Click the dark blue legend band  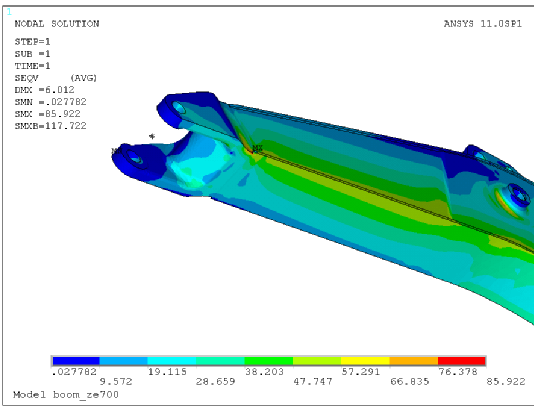(76, 361)
